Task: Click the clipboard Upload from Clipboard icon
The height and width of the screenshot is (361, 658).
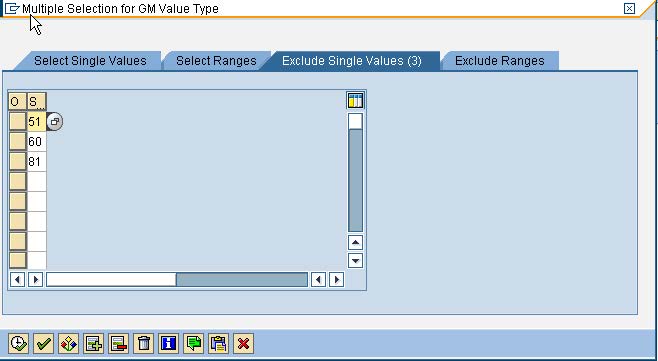Action: 219,344
